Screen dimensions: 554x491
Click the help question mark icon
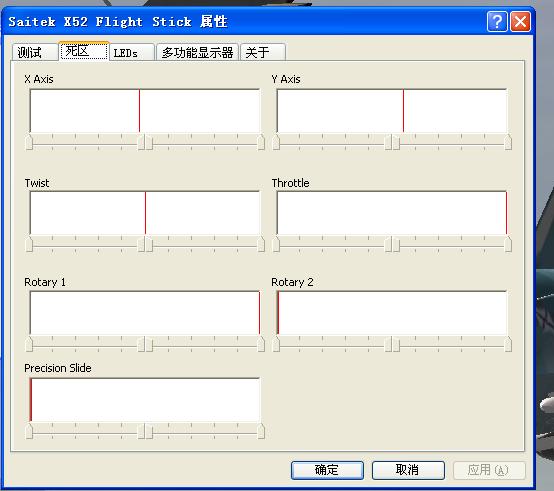[x=497, y=22]
